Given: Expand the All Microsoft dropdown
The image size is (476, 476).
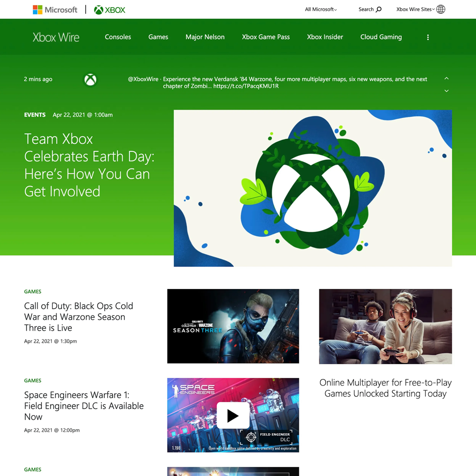Looking at the screenshot, I should pos(321,10).
